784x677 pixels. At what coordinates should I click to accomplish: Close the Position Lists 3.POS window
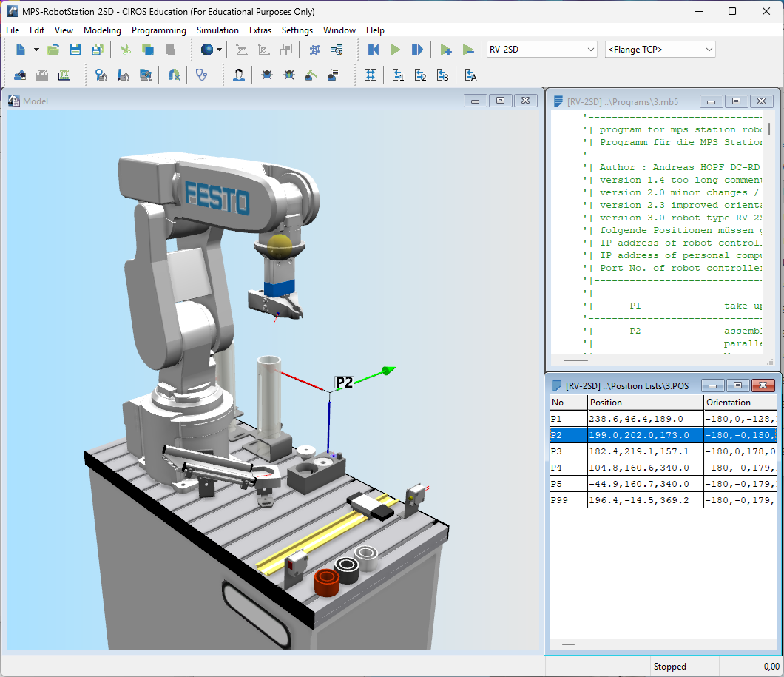763,385
